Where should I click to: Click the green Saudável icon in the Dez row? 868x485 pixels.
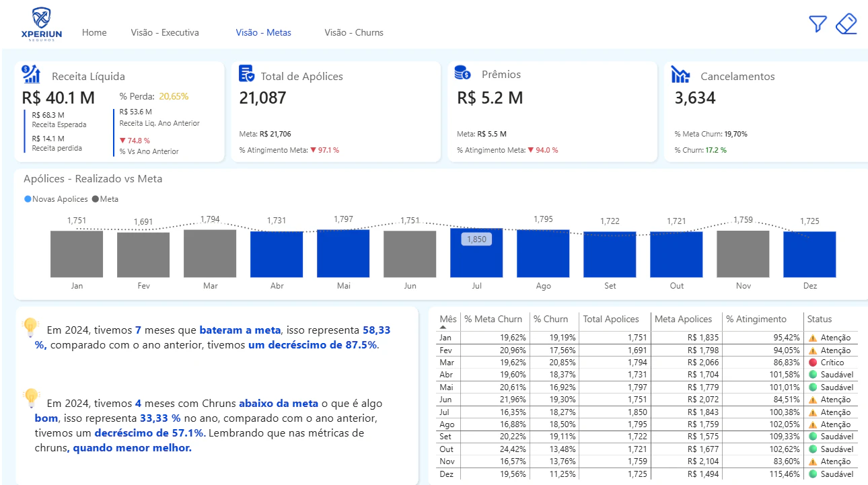812,474
